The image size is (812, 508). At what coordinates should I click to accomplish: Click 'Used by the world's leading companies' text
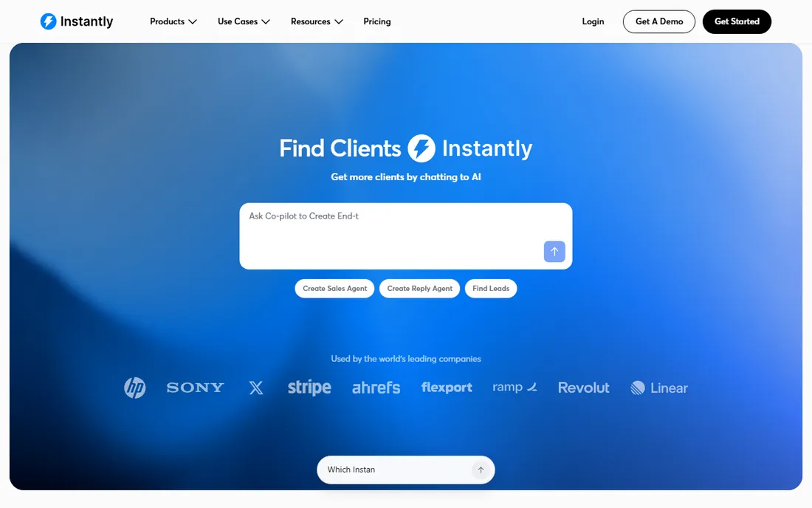(406, 359)
